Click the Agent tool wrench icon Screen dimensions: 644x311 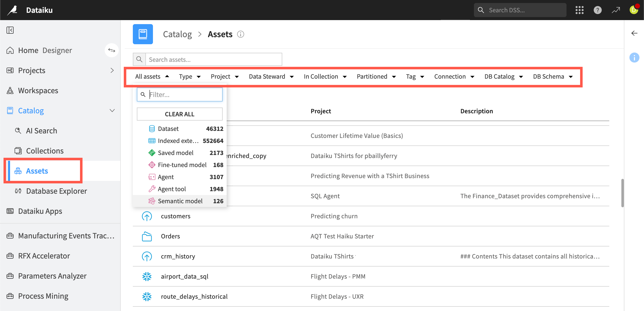pos(152,189)
